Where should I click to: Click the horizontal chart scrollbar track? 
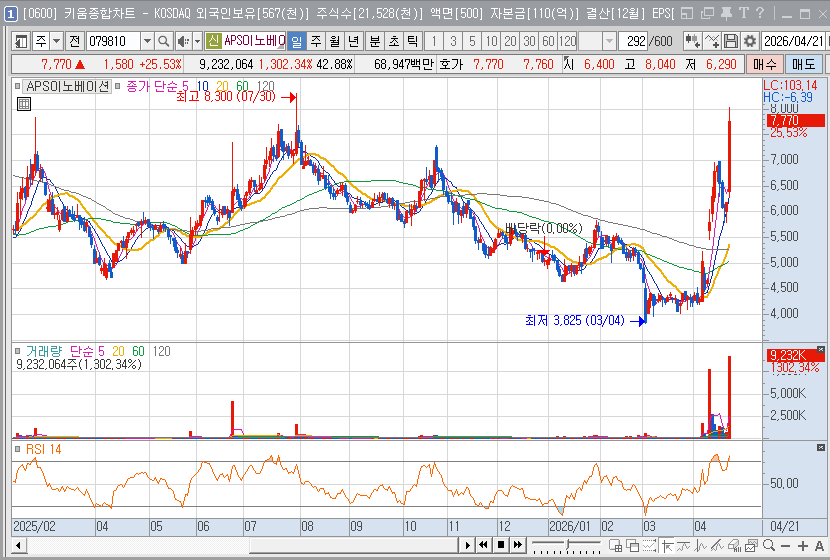click(x=241, y=545)
